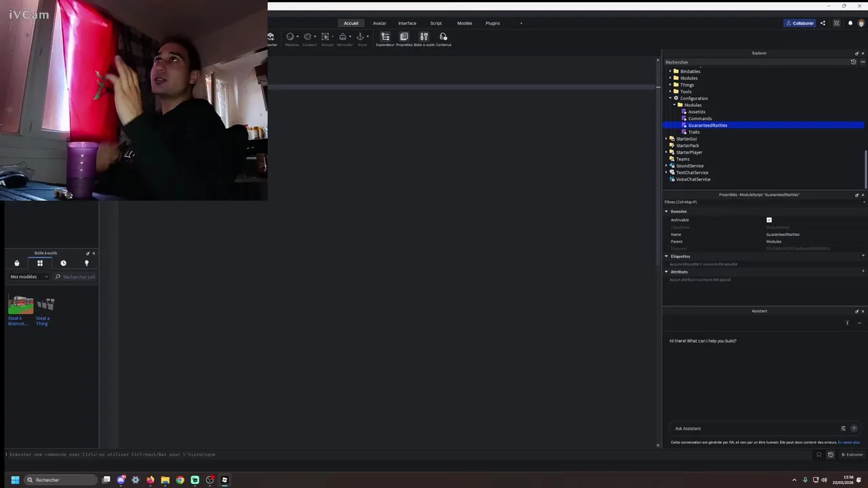The height and width of the screenshot is (488, 868).
Task: Open the Toolbox inventory grid tab
Action: [40, 263]
